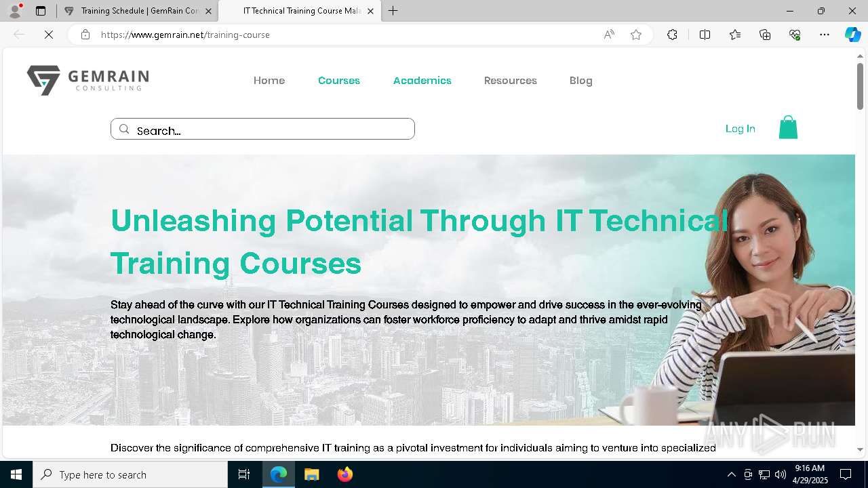Image resolution: width=868 pixels, height=488 pixels.
Task: Activate the Read aloud icon
Action: (609, 35)
